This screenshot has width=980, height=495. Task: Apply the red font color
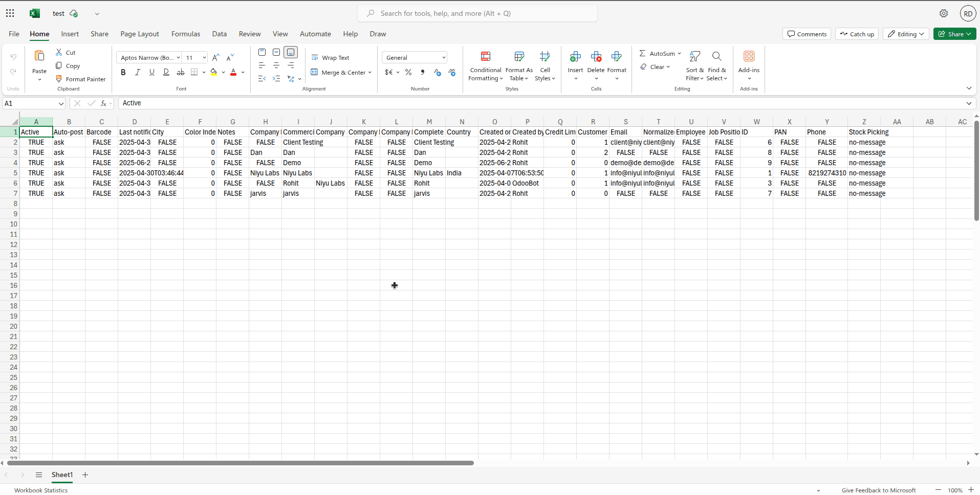[x=233, y=72]
